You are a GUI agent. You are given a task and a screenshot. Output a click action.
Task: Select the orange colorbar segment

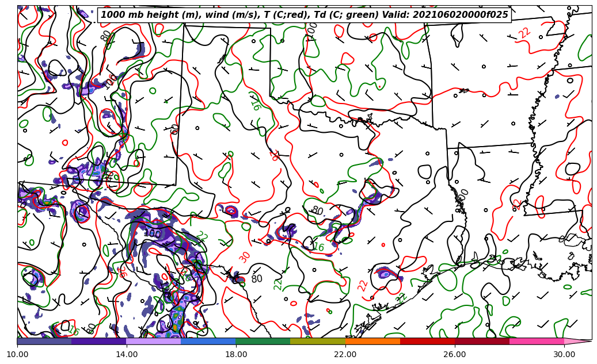click(372, 341)
